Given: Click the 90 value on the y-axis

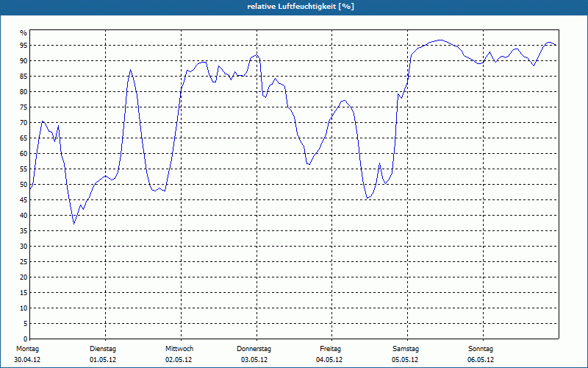Looking at the screenshot, I should (x=24, y=61).
